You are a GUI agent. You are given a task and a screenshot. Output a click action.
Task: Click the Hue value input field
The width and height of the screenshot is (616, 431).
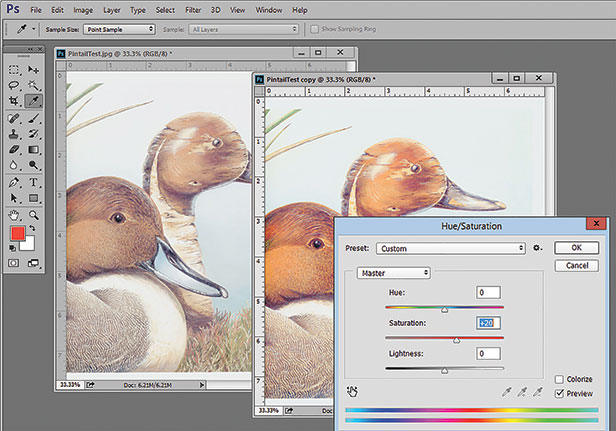[488, 292]
